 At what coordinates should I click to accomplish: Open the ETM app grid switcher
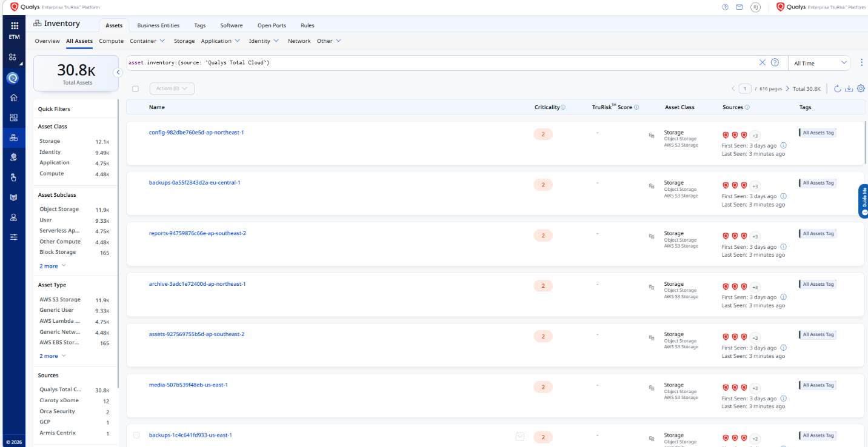pyautogui.click(x=14, y=26)
